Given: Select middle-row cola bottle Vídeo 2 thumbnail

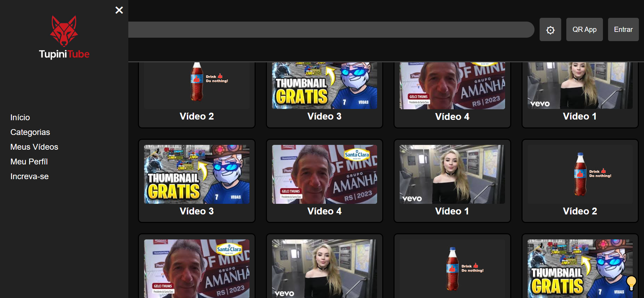Looking at the screenshot, I should point(580,174).
